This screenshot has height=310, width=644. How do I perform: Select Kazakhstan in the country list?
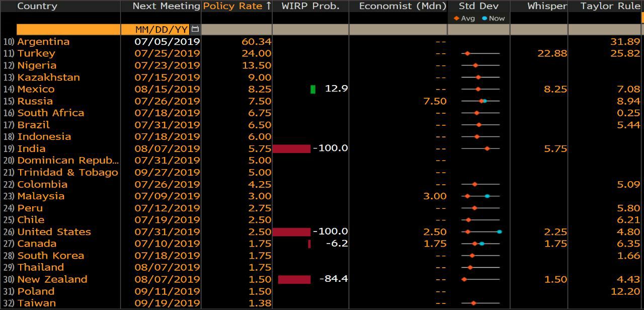48,77
